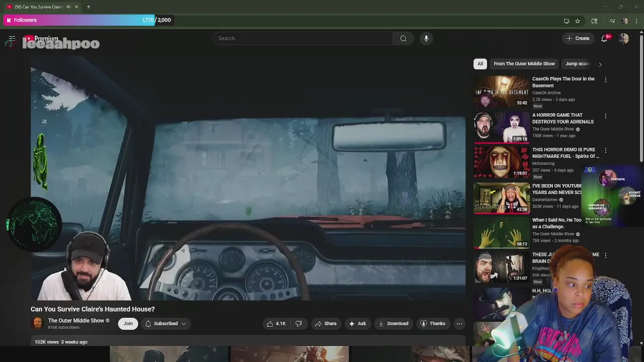The height and width of the screenshot is (362, 644).
Task: Mute the tab via its audio icon
Action: coord(68,7)
